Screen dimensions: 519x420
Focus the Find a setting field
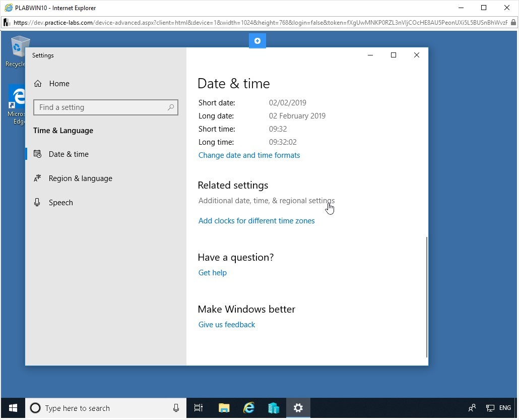click(106, 107)
